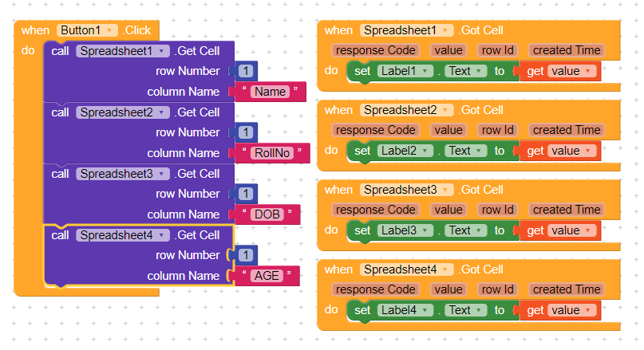Select row Id parameter of Spreadsheet4 event
The height and width of the screenshot is (350, 644).
[497, 289]
